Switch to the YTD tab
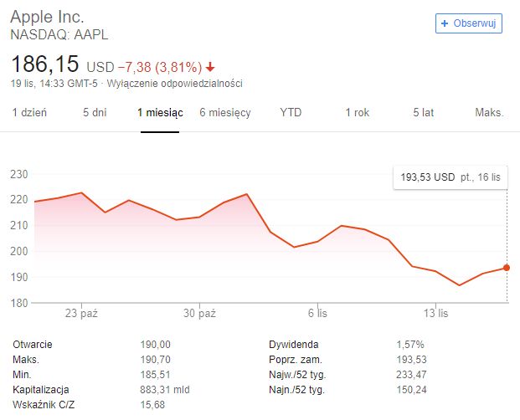Image resolution: width=520 pixels, height=420 pixels. [x=291, y=113]
